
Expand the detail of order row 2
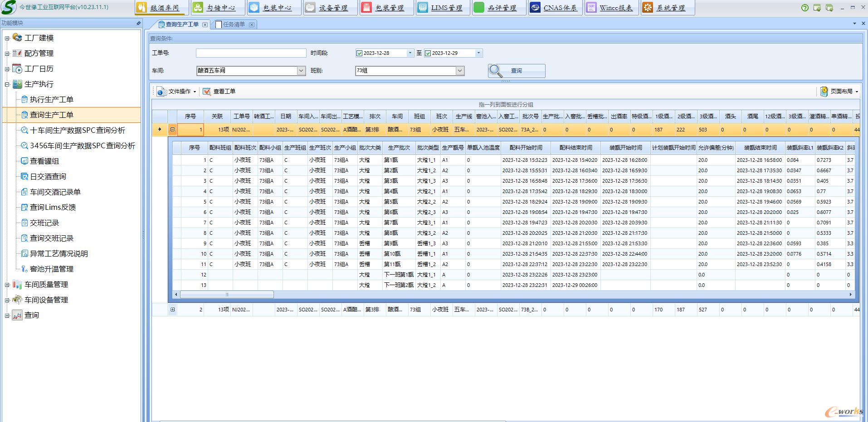172,310
